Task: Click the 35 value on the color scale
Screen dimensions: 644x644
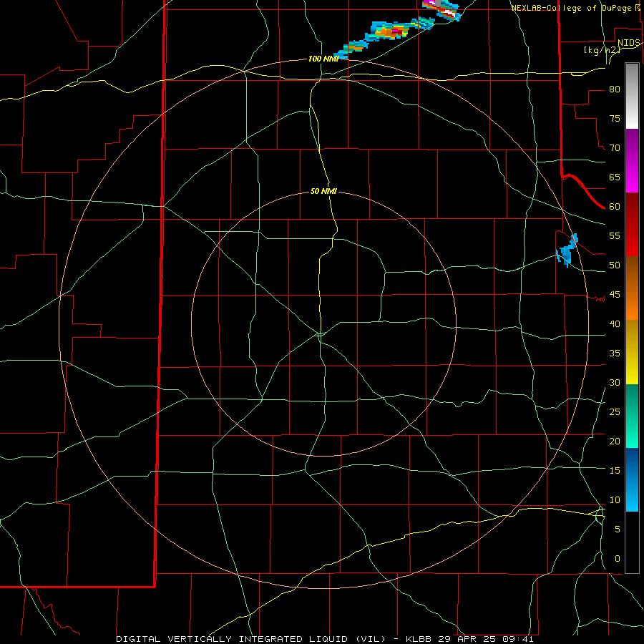Action: tap(615, 353)
